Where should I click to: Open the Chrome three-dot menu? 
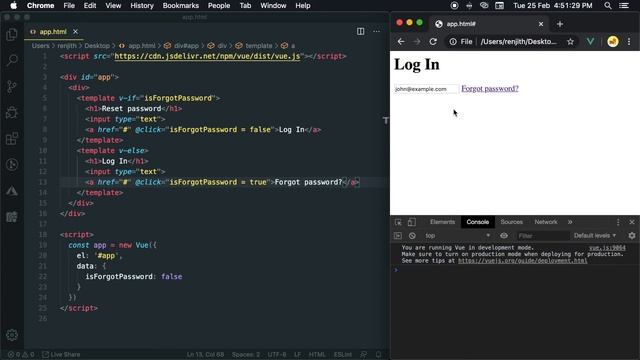coord(629,42)
